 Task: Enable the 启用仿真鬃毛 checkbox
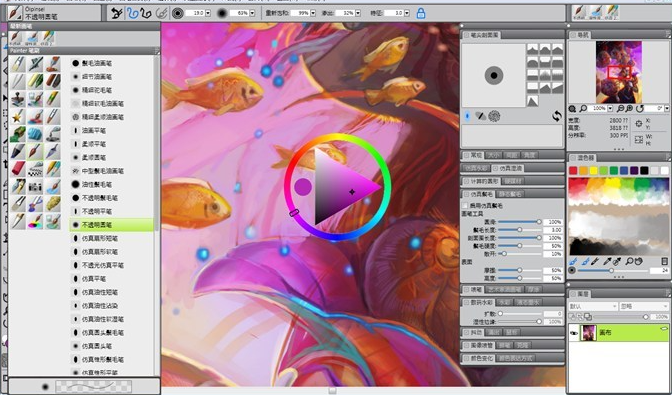465,206
